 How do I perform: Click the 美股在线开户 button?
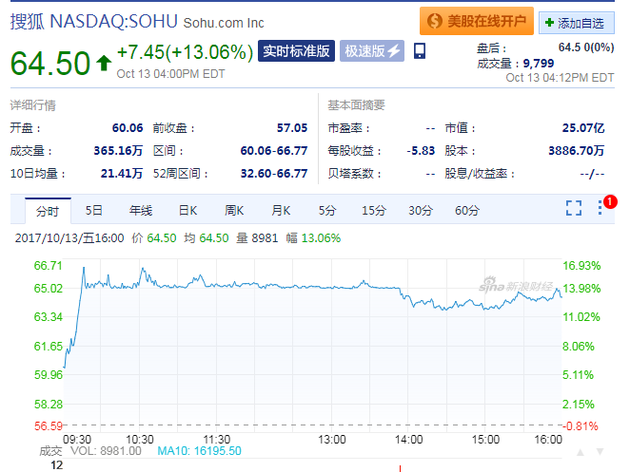477,21
